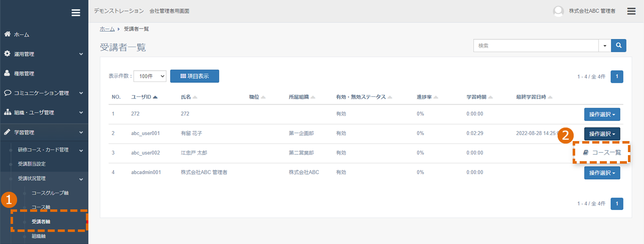This screenshot has height=244, width=644.
Task: Sort by 学習時間 column
Action: coord(480,97)
